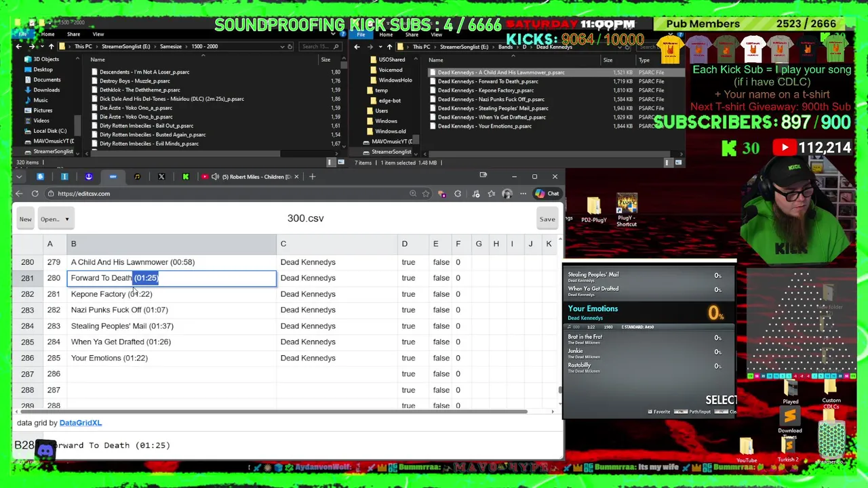This screenshot has height=488, width=868.
Task: Open Music in left Explorer sidebar
Action: click(x=41, y=100)
